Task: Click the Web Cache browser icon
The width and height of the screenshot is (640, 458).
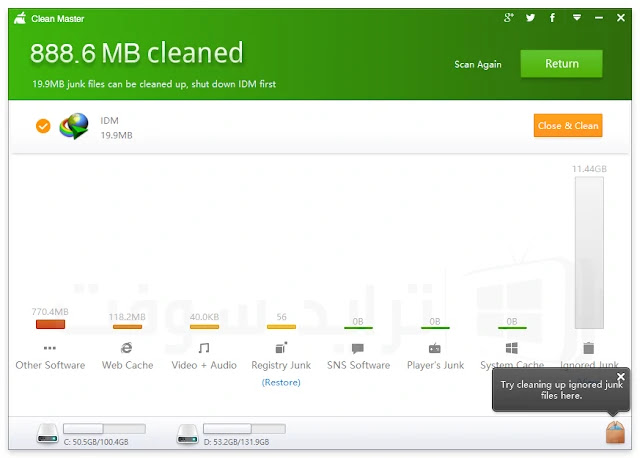Action: 127,348
